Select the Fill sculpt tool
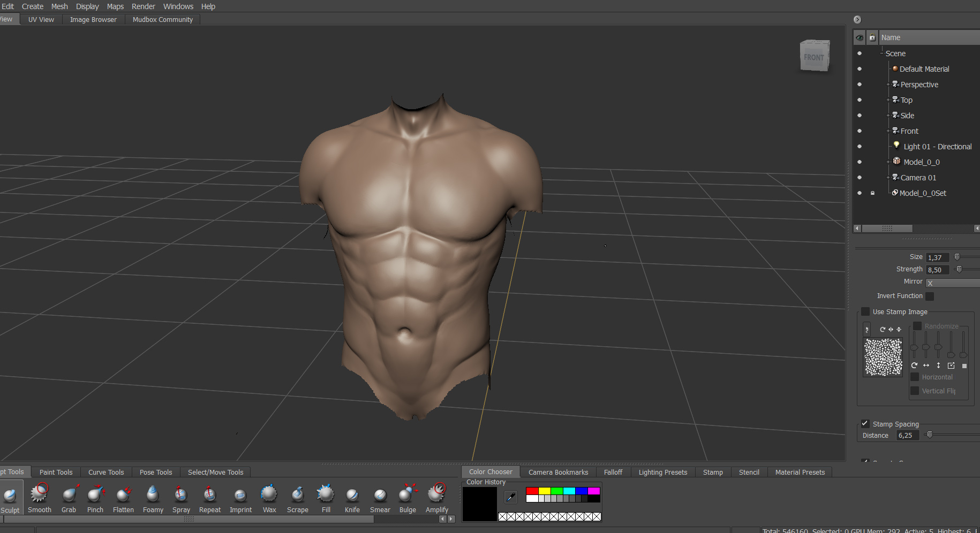Viewport: 980px width, 533px height. coord(326,498)
